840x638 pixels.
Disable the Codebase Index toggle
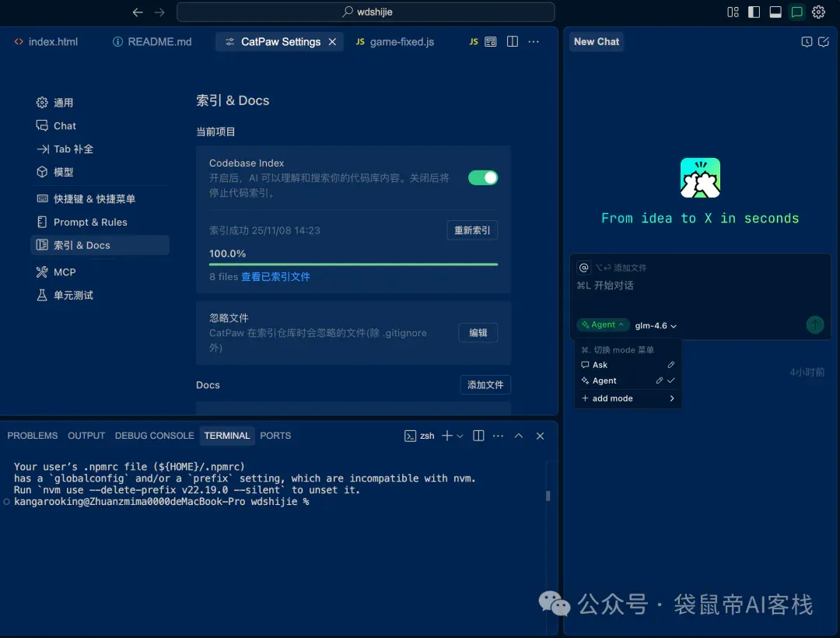tap(483, 178)
